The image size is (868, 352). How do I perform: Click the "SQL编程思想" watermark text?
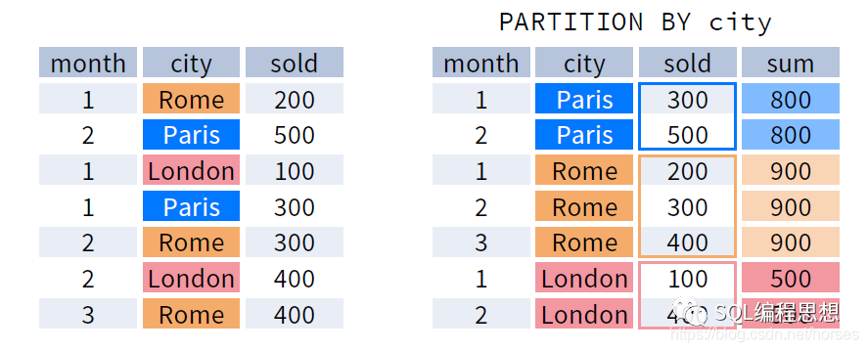(x=775, y=314)
